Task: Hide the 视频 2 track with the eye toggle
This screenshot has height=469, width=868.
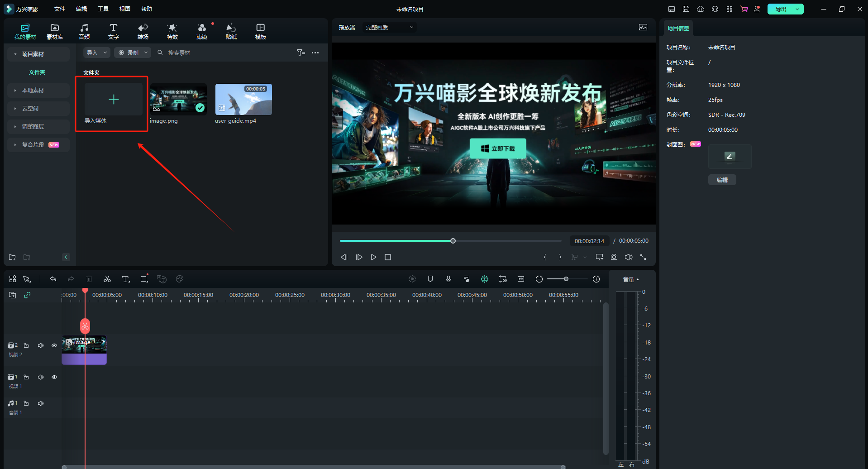Action: pos(54,345)
